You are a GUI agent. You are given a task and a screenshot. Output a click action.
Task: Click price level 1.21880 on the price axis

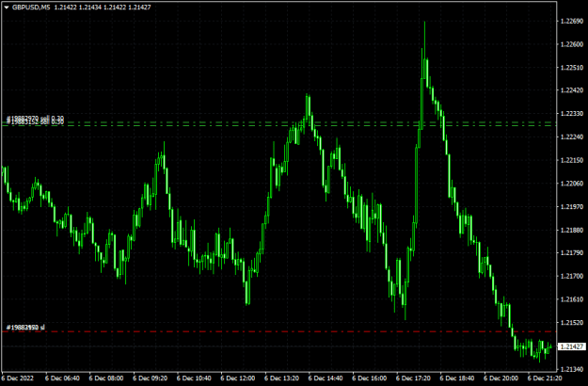571,230
